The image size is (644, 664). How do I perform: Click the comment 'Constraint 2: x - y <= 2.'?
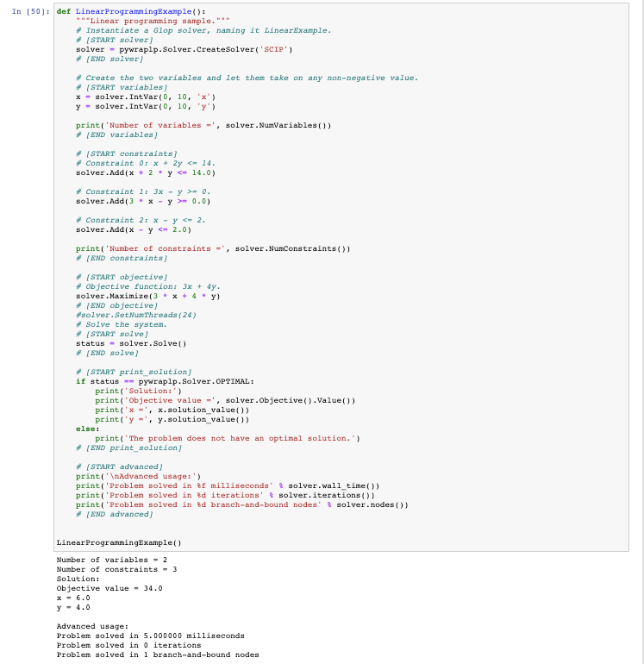tap(141, 220)
